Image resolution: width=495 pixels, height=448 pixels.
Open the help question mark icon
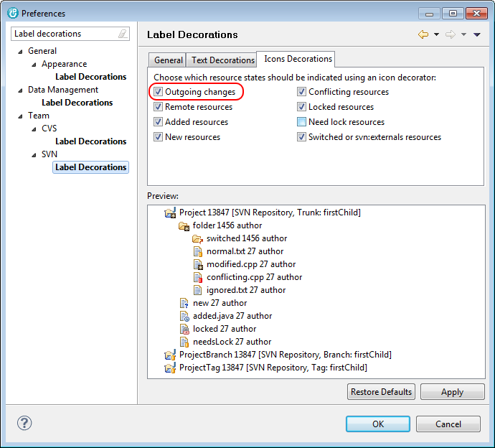click(x=24, y=423)
